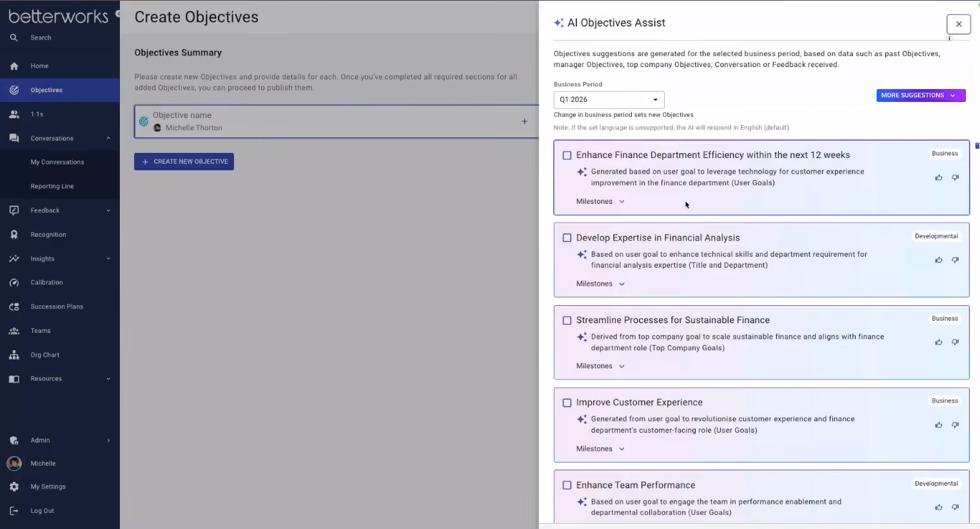Screen dimensions: 980x529
Task: Thumbs up Develop Expertise in Financial Analysis
Action: click(939, 260)
